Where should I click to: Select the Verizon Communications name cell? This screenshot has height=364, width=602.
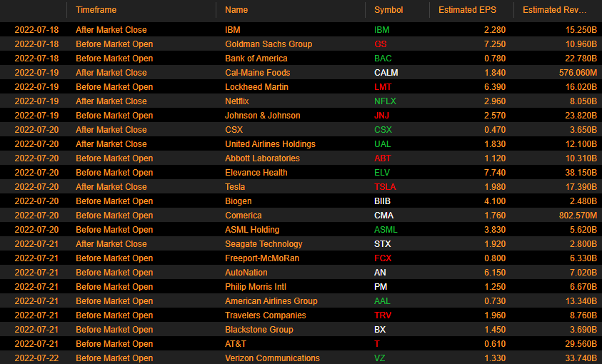pos(272,358)
